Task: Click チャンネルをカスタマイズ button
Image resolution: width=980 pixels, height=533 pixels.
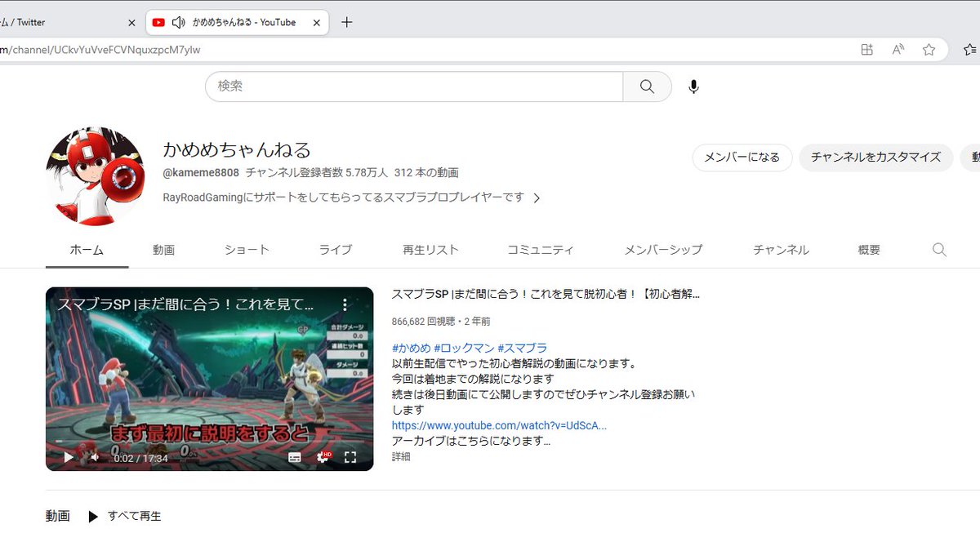Action: 876,158
